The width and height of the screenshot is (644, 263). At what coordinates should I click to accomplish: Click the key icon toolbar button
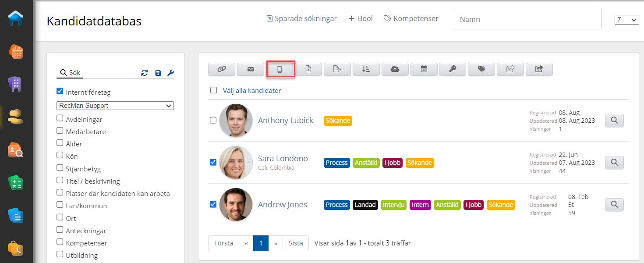(453, 69)
